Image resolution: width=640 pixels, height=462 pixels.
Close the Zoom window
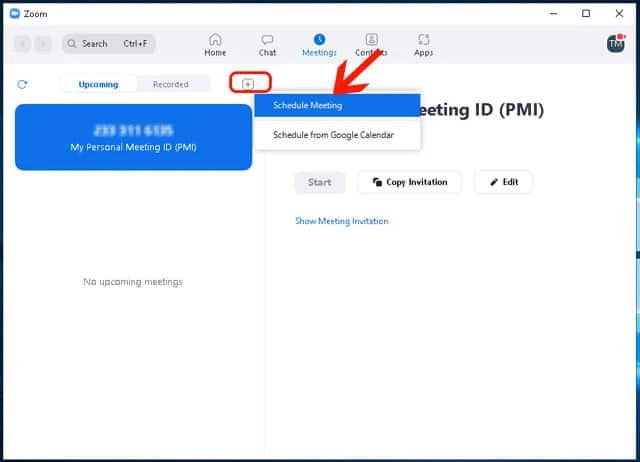pyautogui.click(x=619, y=13)
